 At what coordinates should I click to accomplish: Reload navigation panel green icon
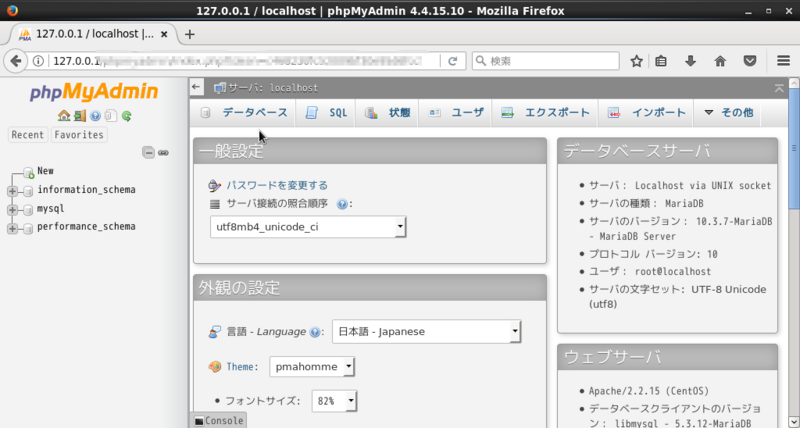pyautogui.click(x=127, y=116)
